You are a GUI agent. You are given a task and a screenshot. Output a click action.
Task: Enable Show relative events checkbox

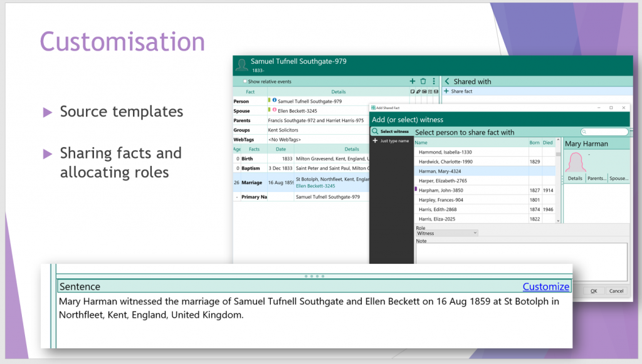pyautogui.click(x=245, y=81)
